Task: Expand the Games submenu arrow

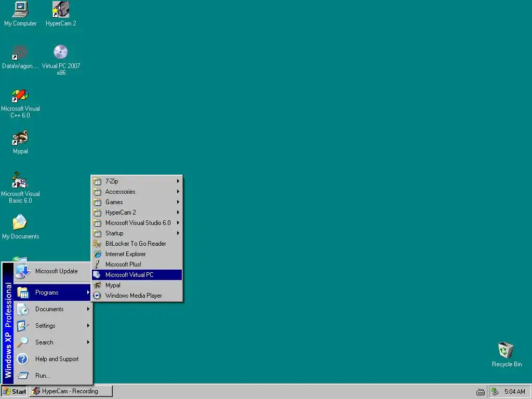Action: [178, 202]
